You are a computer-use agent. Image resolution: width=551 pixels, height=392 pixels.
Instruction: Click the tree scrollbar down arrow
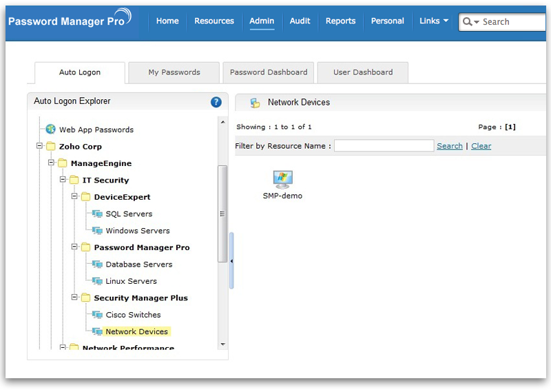[222, 344]
